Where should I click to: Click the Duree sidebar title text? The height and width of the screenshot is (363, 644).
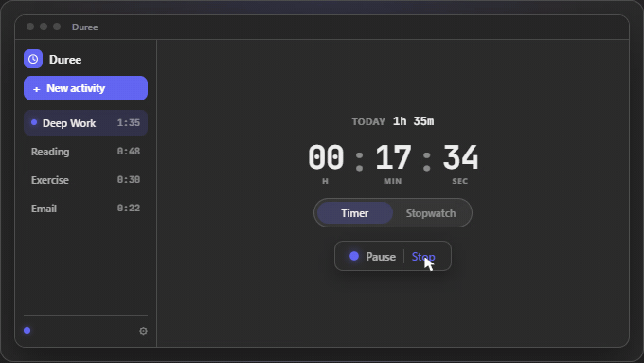(65, 60)
